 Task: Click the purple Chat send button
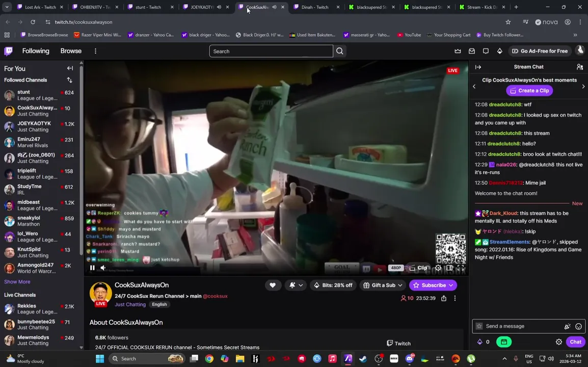(575, 342)
